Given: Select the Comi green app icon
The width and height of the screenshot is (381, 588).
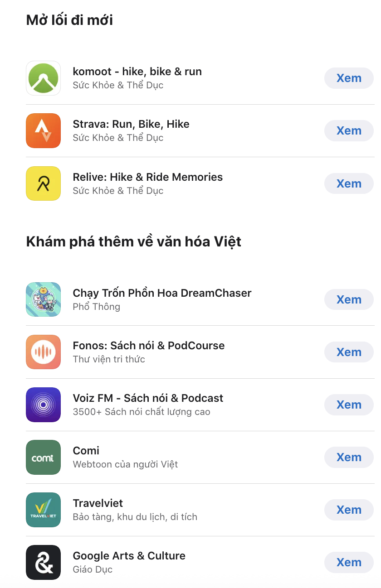Looking at the screenshot, I should pyautogui.click(x=43, y=457).
